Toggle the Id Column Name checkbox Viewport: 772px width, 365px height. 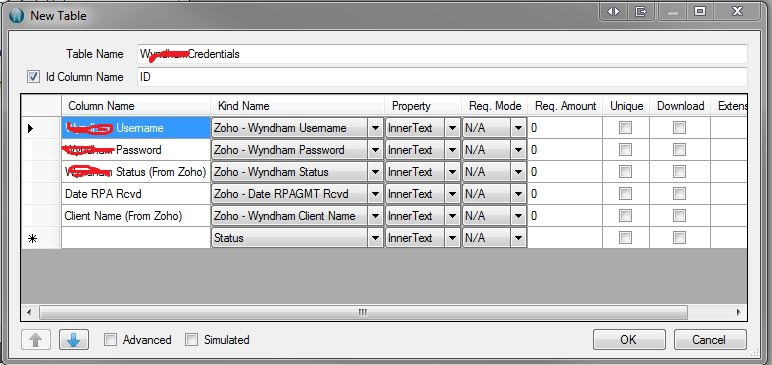pyautogui.click(x=33, y=77)
